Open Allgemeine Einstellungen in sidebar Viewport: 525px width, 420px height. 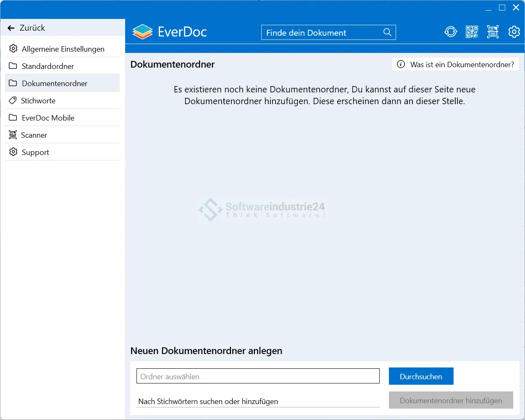(63, 49)
